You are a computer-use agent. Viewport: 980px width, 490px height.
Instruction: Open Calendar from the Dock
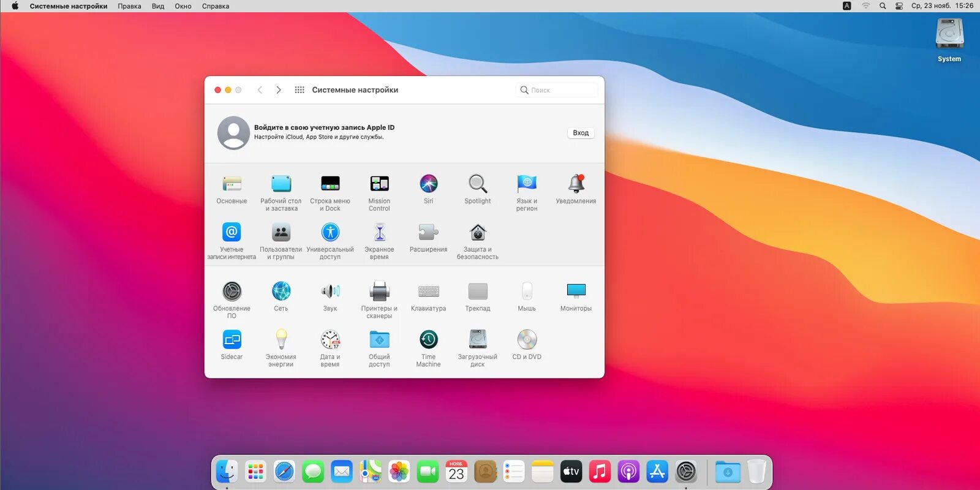pos(456,472)
